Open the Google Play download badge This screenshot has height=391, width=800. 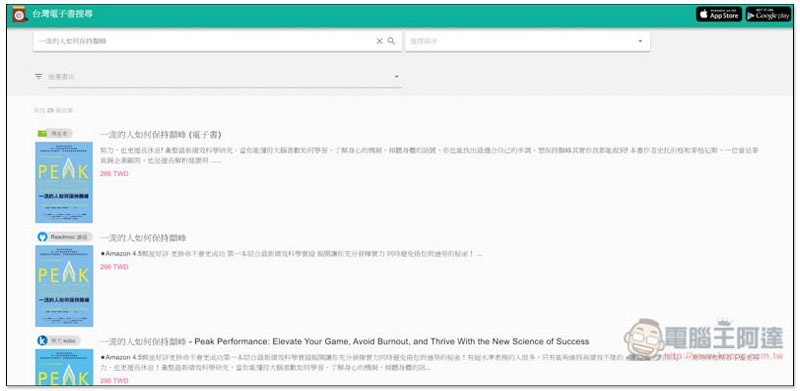point(768,14)
